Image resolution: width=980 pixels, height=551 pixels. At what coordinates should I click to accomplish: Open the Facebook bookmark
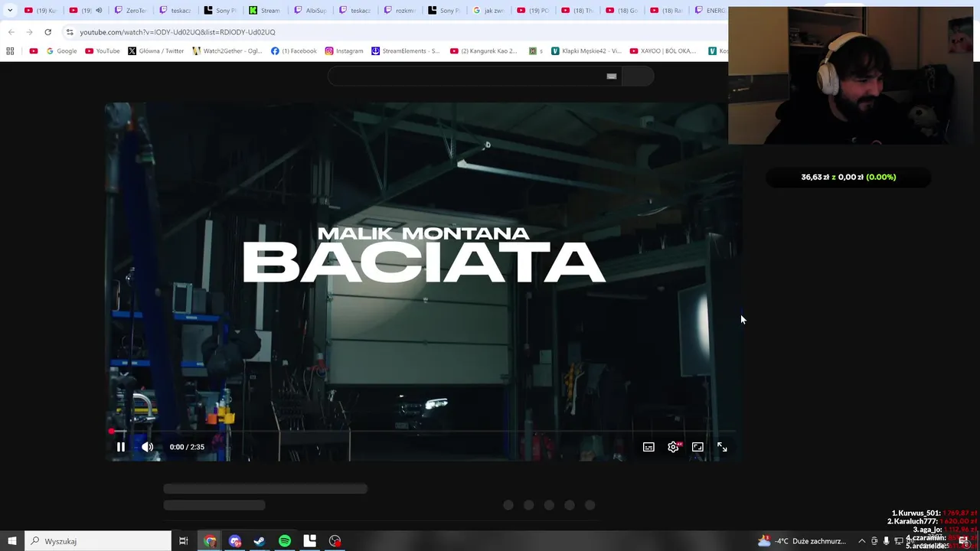(x=294, y=51)
